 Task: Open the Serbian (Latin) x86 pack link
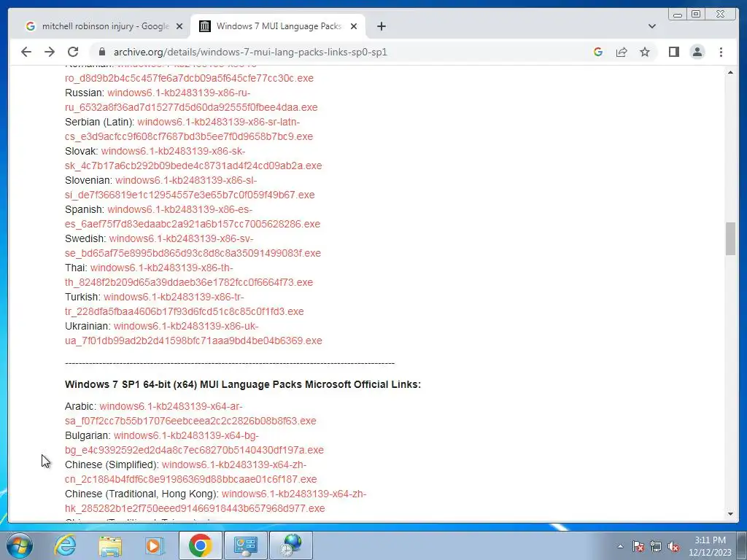click(189, 129)
